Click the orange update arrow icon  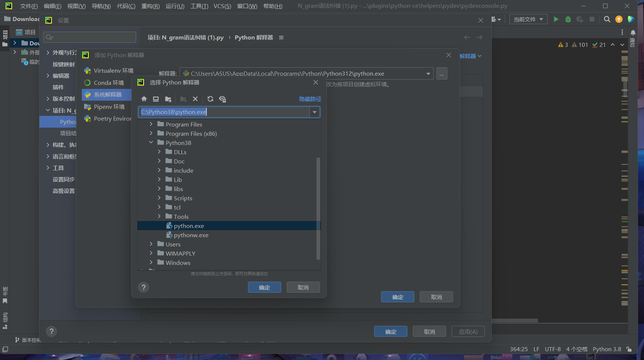tap(619, 19)
